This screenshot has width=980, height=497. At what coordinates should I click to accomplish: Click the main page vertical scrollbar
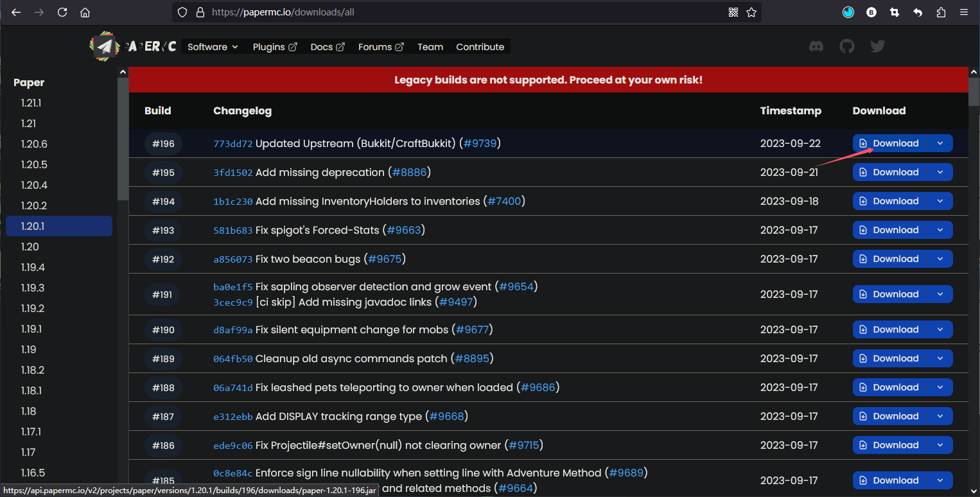(x=974, y=92)
